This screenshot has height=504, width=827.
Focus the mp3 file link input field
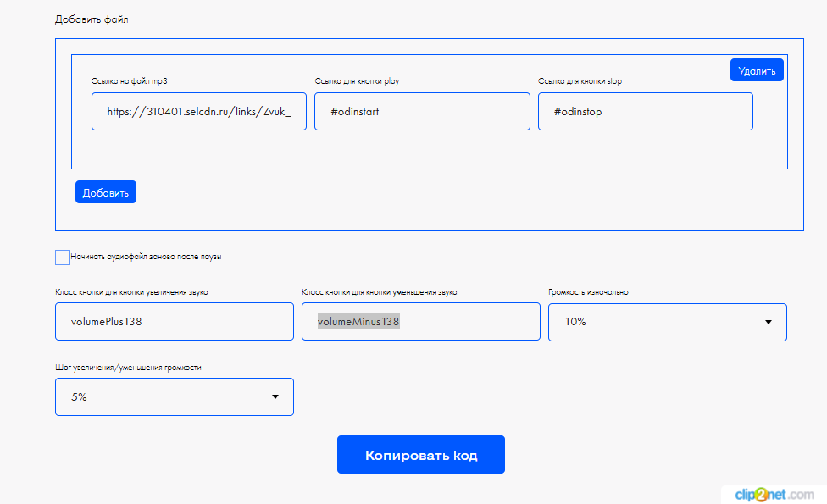[199, 112]
